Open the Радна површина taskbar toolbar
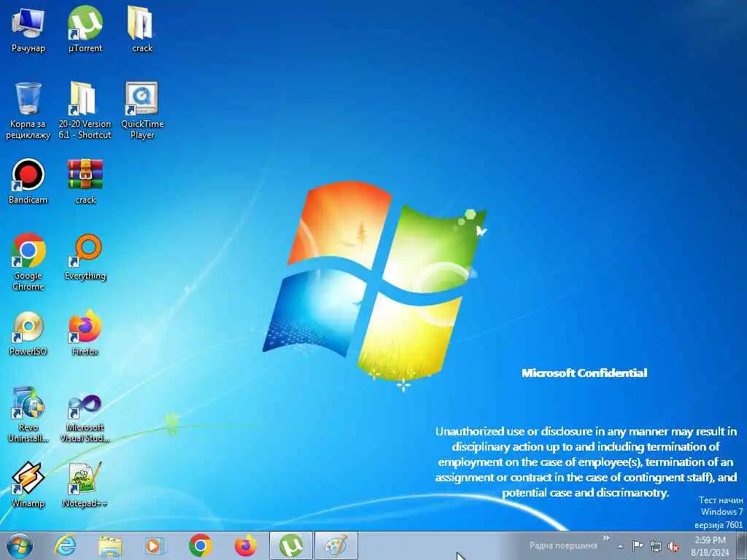Screen dimensions: 747x560 563,545
